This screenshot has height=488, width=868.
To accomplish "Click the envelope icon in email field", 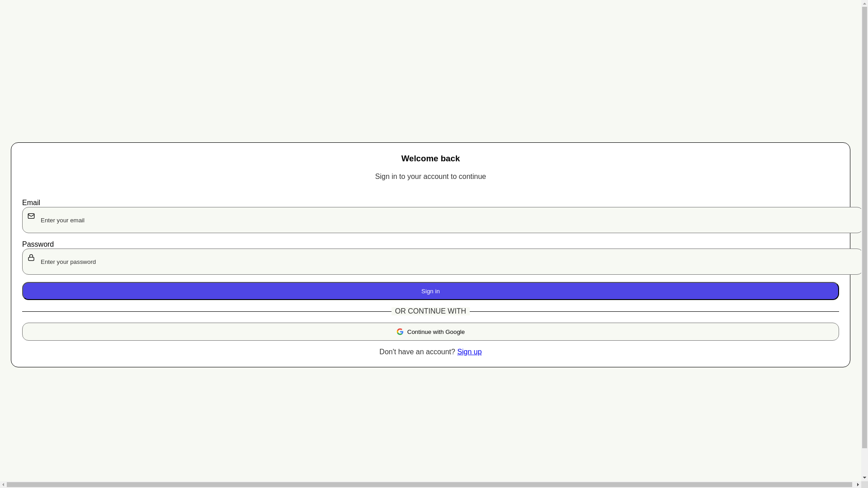I will tap(31, 216).
